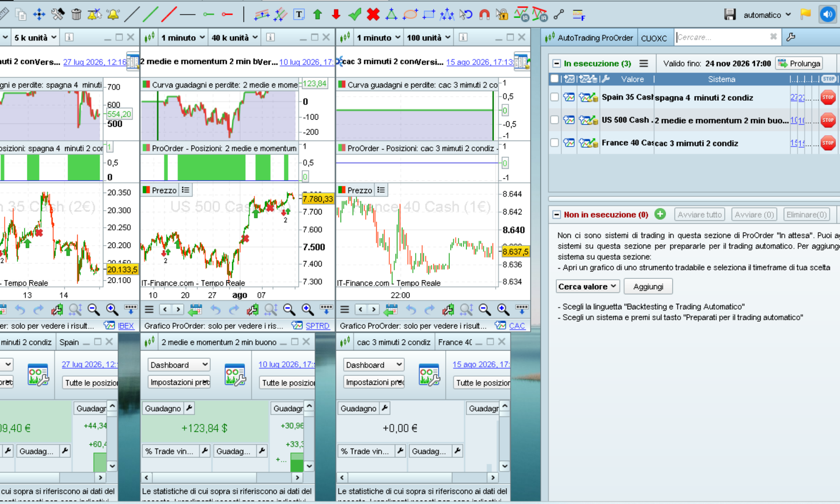The width and height of the screenshot is (840, 504).
Task: Open the 5 k unità dropdown
Action: (35, 38)
